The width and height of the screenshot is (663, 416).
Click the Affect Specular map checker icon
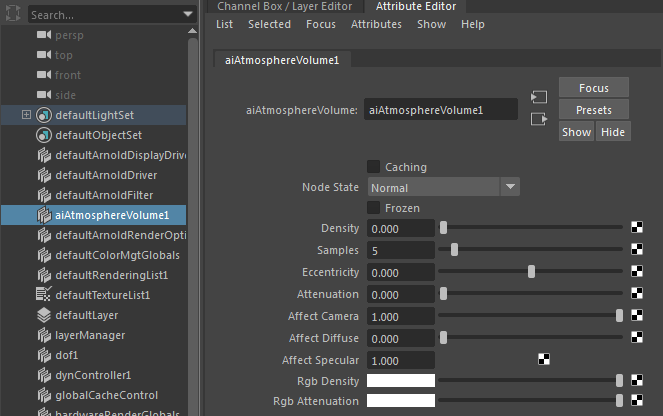(544, 359)
